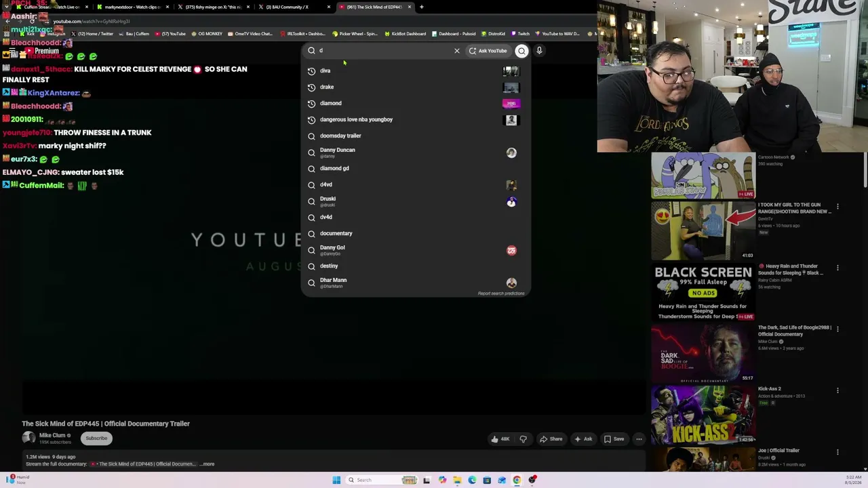Click the Danny Go! avatar icon
The image size is (868, 488).
pos(511,250)
